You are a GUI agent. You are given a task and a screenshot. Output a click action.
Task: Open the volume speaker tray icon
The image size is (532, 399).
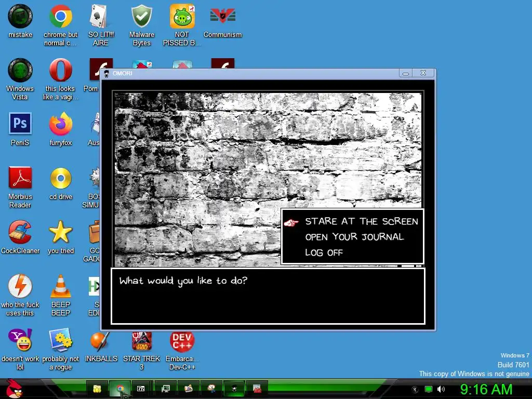pyautogui.click(x=441, y=389)
